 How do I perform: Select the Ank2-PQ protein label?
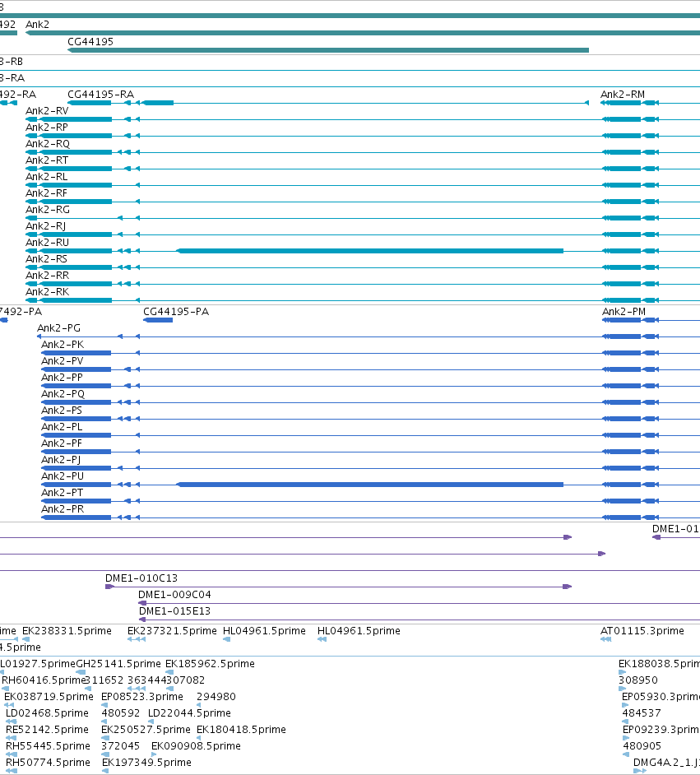coord(63,393)
